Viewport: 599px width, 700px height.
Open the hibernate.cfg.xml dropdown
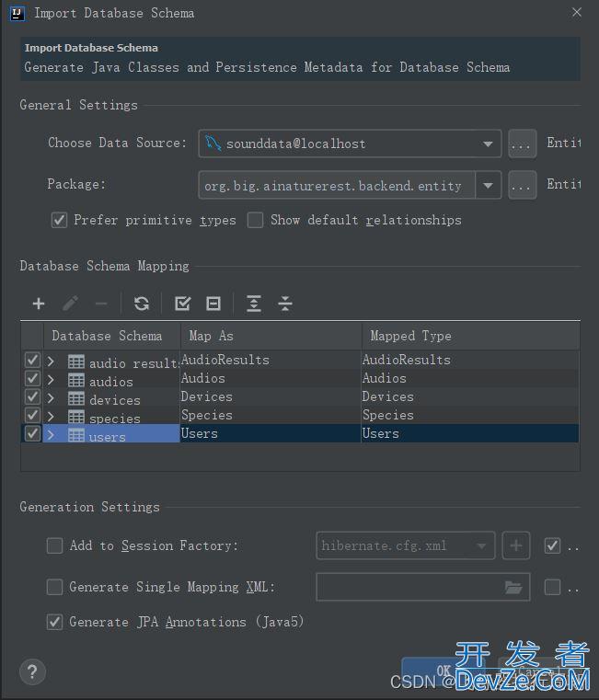pos(481,545)
